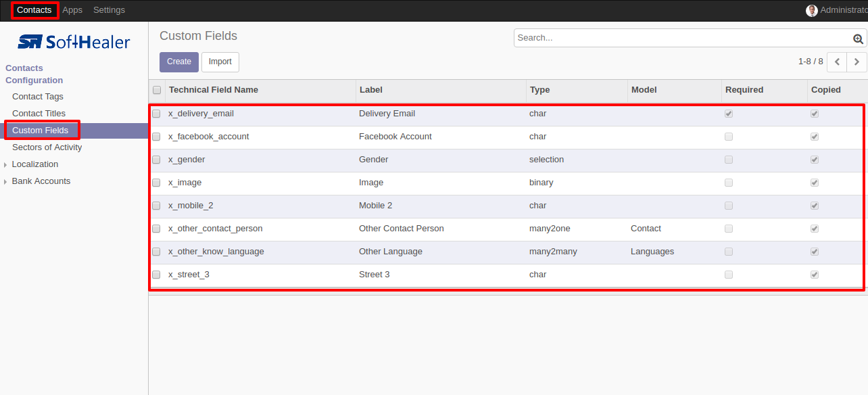Click the Administrator avatar icon
The image size is (868, 395).
[x=812, y=10]
